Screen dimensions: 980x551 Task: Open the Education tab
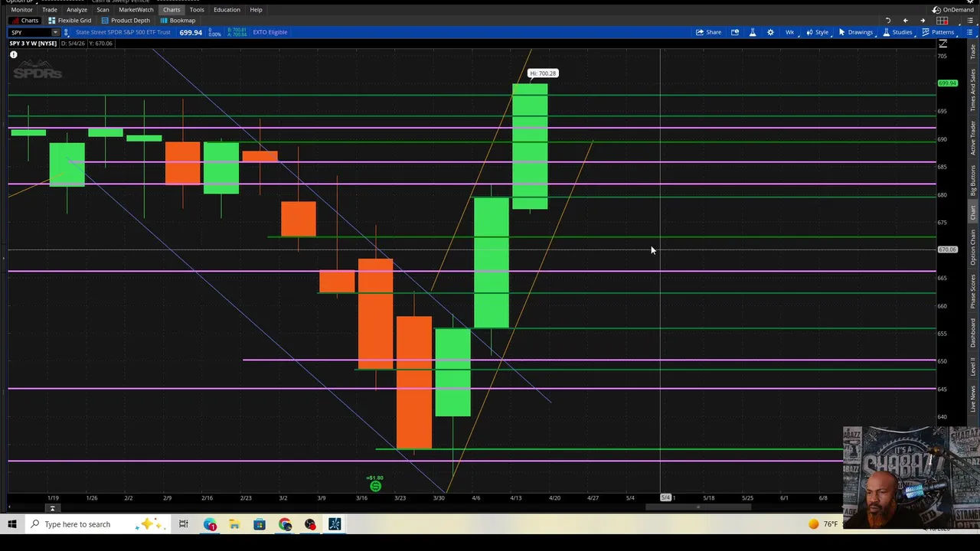[227, 10]
